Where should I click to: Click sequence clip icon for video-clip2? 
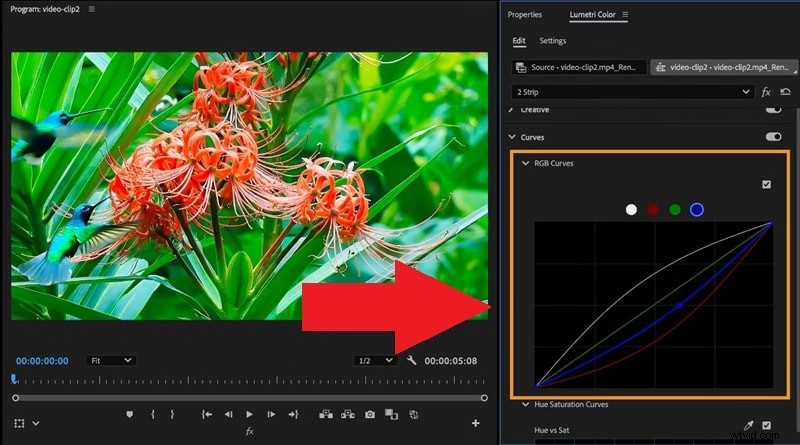661,67
